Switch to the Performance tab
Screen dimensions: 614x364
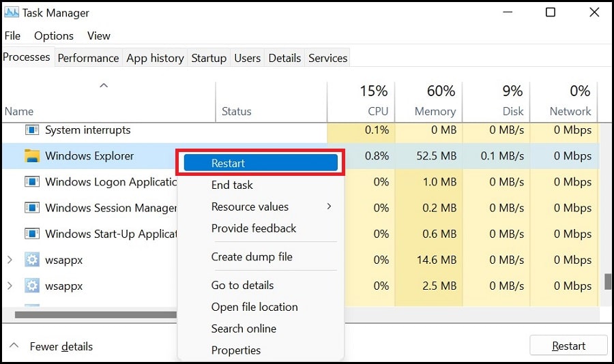point(89,58)
